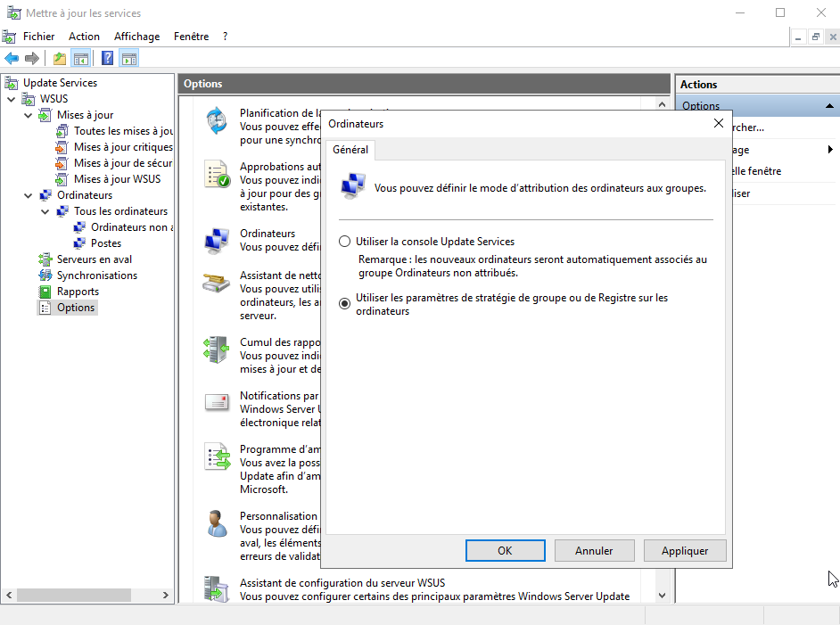Select Utiliser les paramètres de stratégie de groupe radio
This screenshot has width=840, height=625.
344,304
